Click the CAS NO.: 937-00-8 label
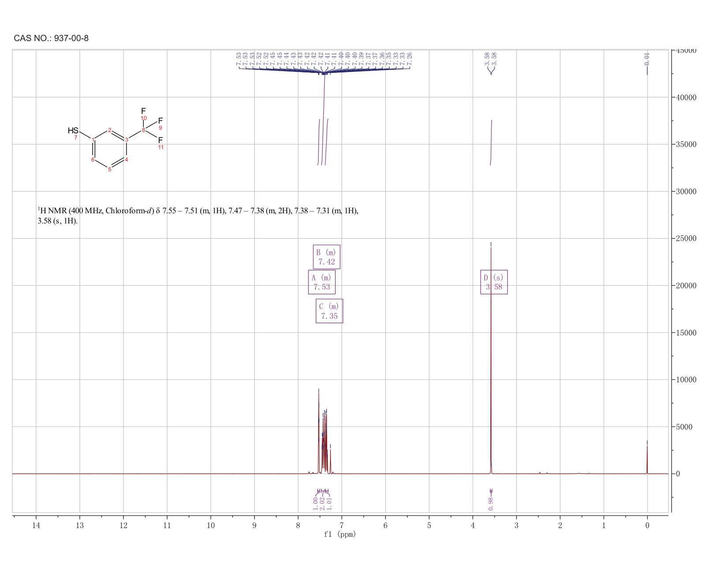 click(x=51, y=38)
